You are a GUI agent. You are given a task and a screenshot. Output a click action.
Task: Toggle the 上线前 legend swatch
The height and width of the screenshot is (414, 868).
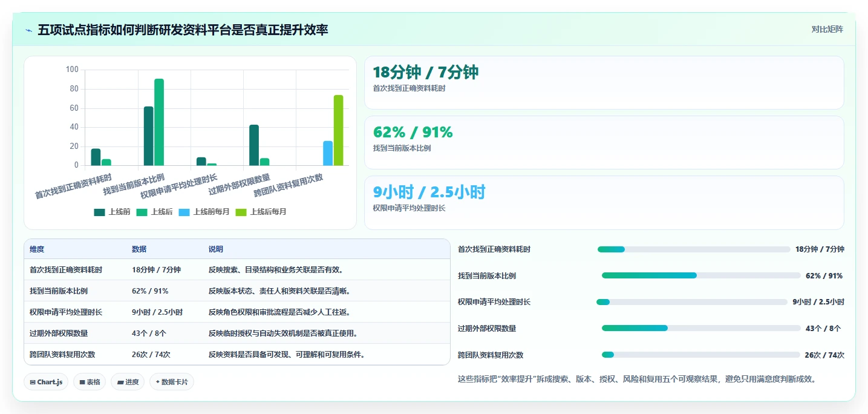click(99, 212)
